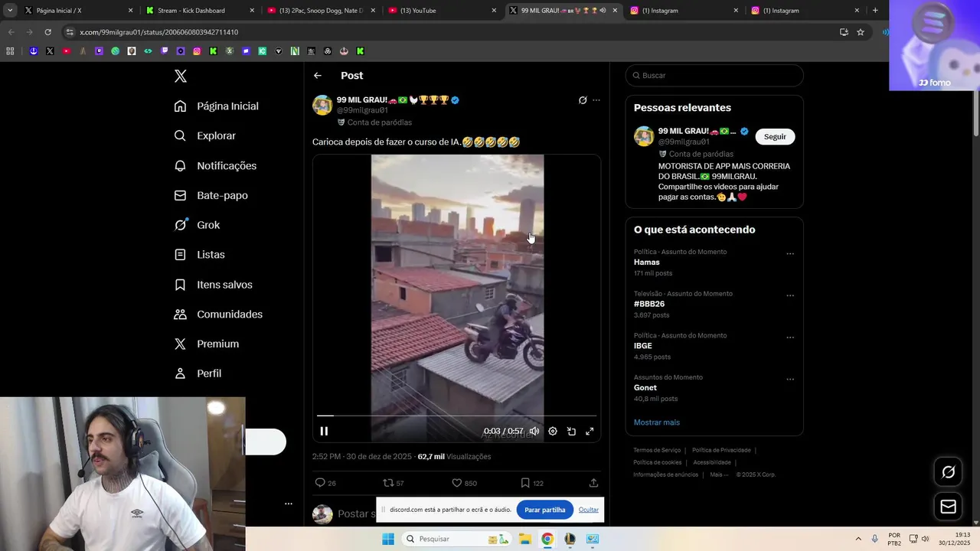Open Notificações in the sidebar
Viewport: 980px width, 551px height.
(215, 165)
